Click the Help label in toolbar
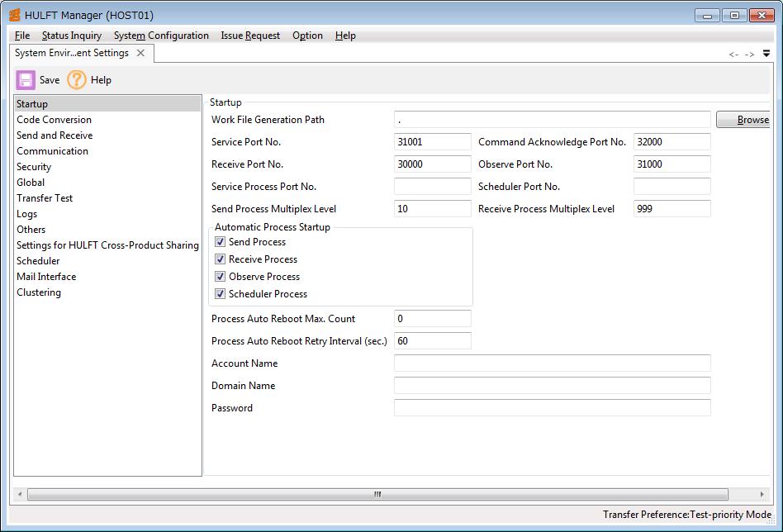783x532 pixels. [101, 80]
